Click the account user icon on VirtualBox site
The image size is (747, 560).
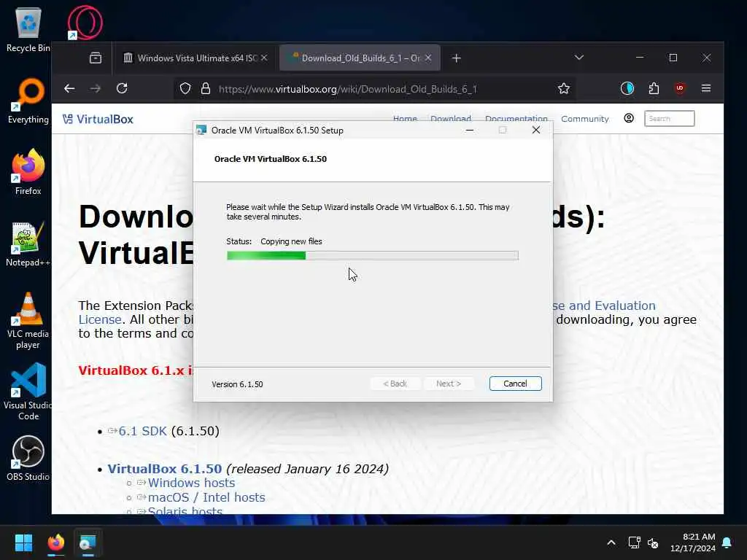(629, 118)
